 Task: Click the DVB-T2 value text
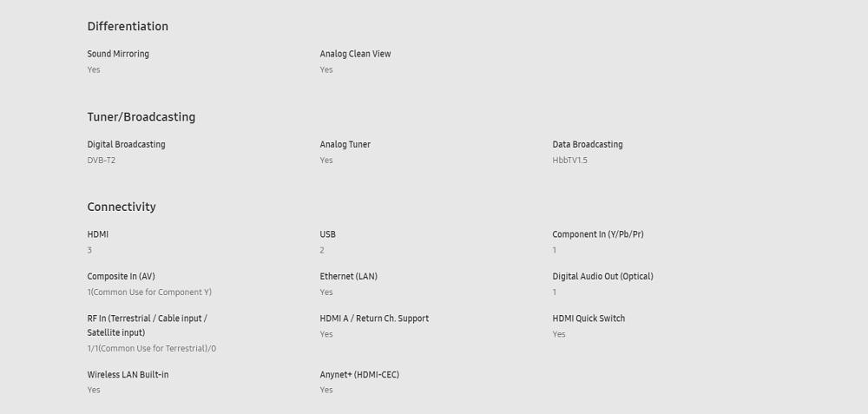(x=102, y=161)
